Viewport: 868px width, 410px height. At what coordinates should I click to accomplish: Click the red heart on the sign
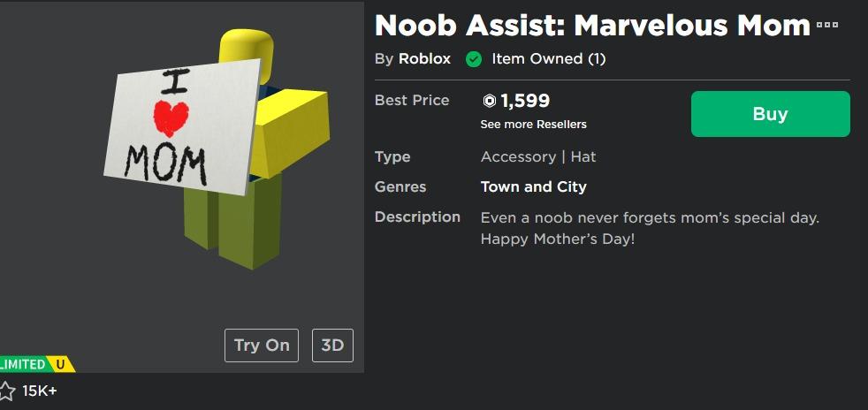(171, 116)
